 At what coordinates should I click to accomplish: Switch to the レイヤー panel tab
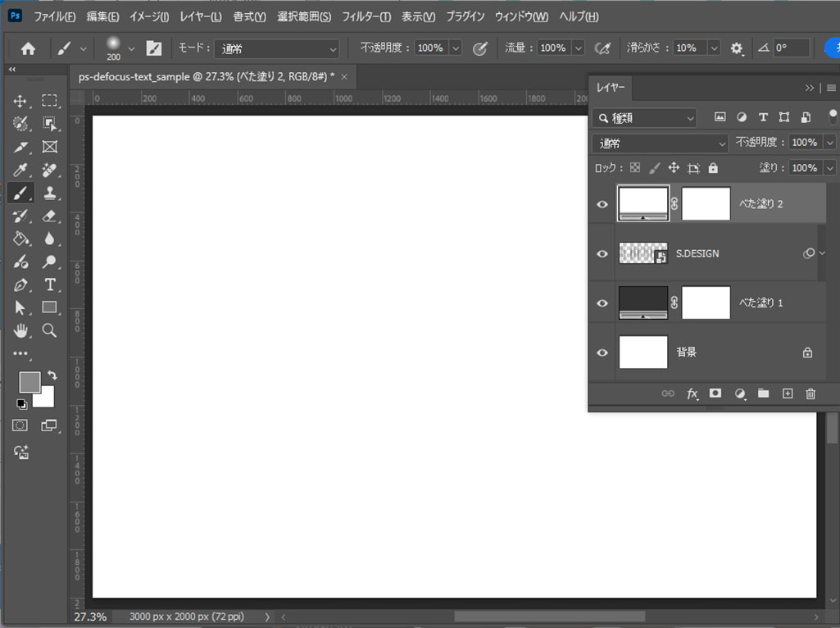tap(611, 88)
